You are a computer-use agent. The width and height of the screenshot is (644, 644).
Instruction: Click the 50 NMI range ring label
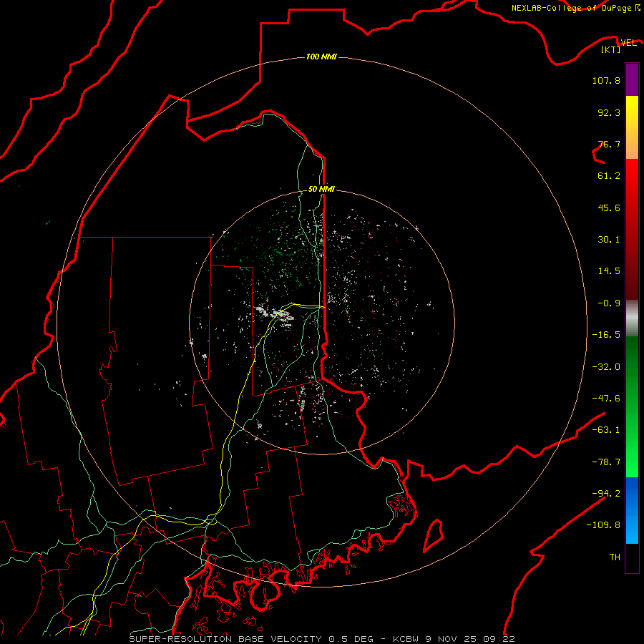[x=321, y=189]
